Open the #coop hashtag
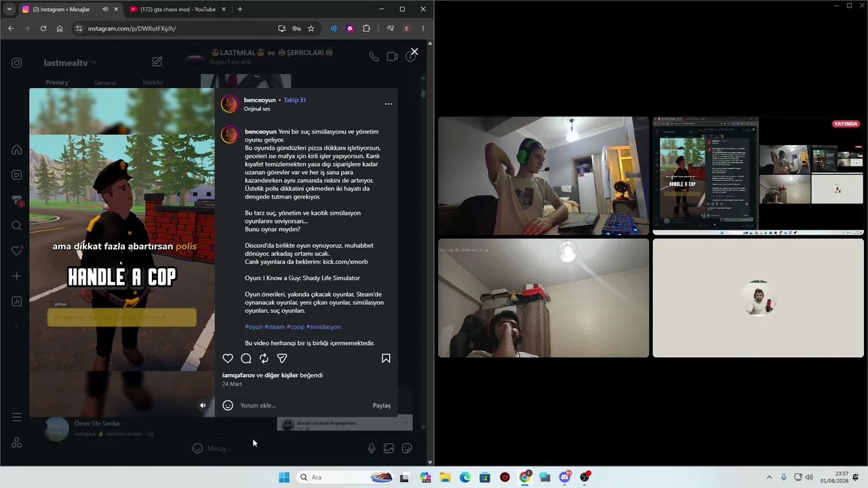 coord(296,327)
